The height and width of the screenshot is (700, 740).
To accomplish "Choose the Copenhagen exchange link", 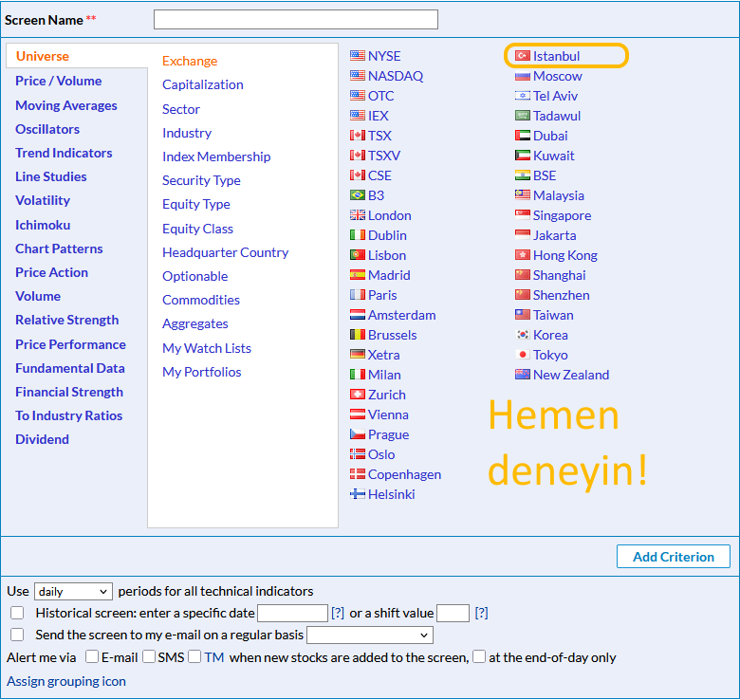I will coord(404,474).
